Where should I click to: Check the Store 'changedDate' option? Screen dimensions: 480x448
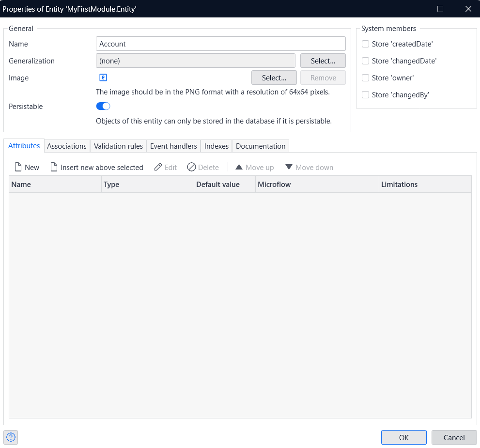pos(366,61)
